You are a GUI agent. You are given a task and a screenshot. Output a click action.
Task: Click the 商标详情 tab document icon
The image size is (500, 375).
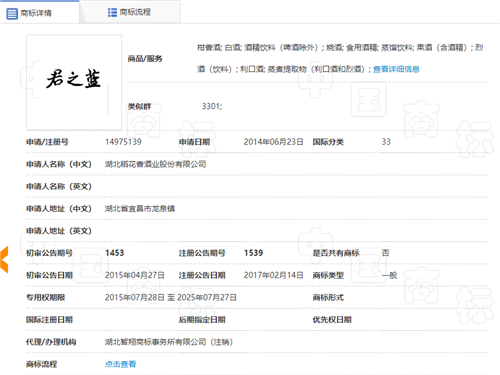point(12,14)
